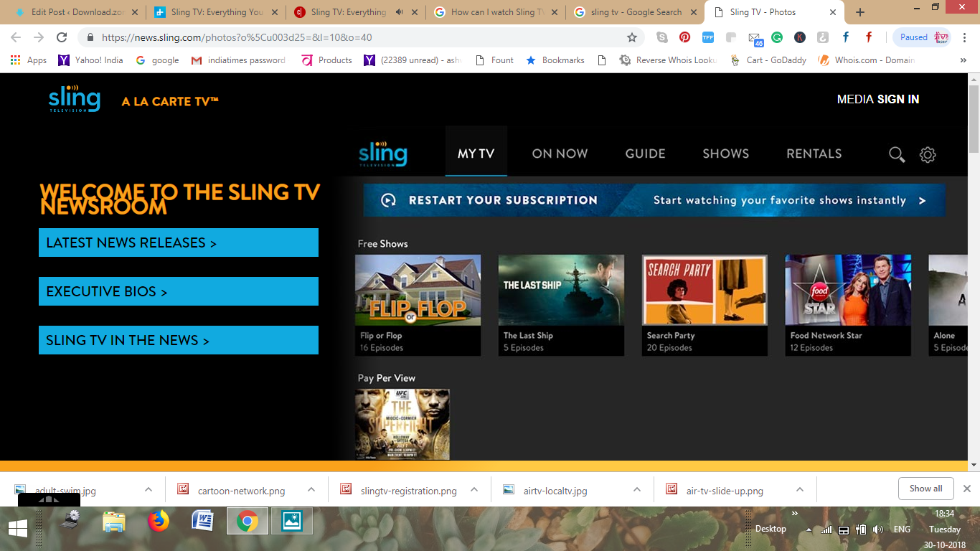The width and height of the screenshot is (980, 551).
Task: Click the ENG language indicator in tray
Action: point(902,529)
